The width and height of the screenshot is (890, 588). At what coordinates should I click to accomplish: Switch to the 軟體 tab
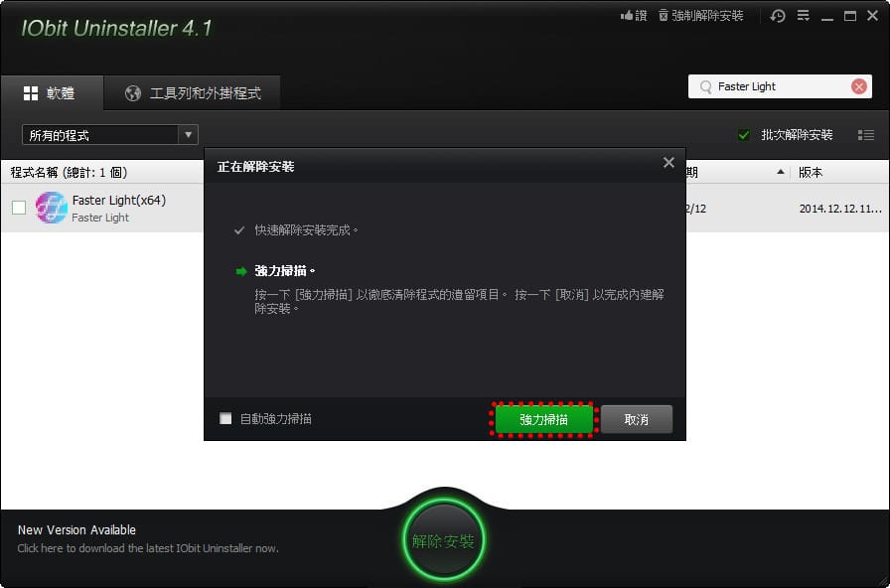pyautogui.click(x=52, y=93)
